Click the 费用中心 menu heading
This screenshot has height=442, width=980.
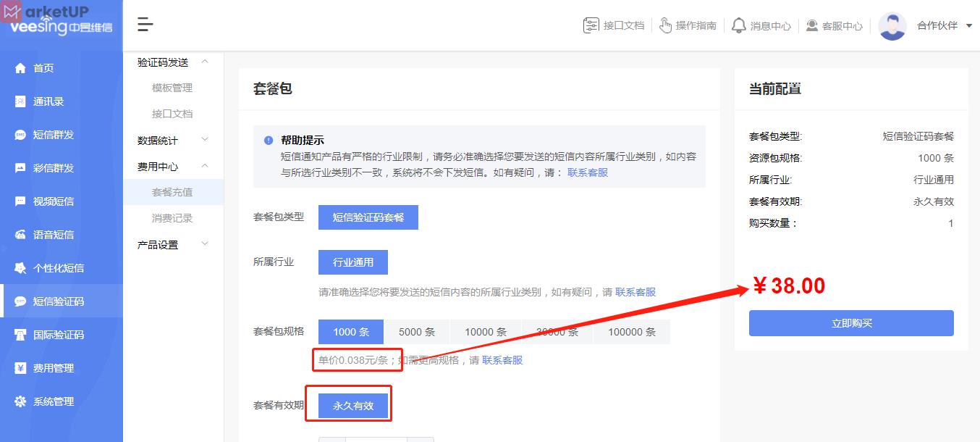[158, 167]
